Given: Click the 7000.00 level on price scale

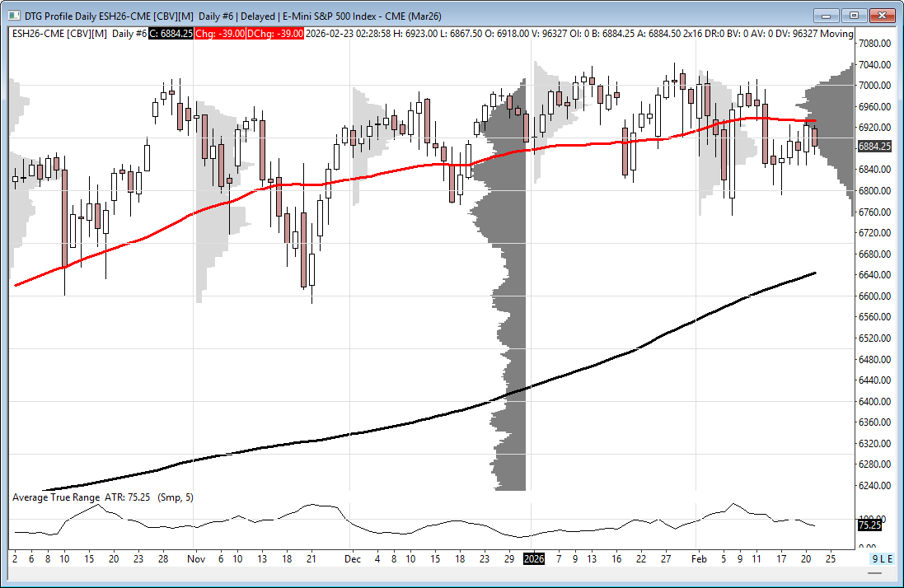Looking at the screenshot, I should (875, 86).
